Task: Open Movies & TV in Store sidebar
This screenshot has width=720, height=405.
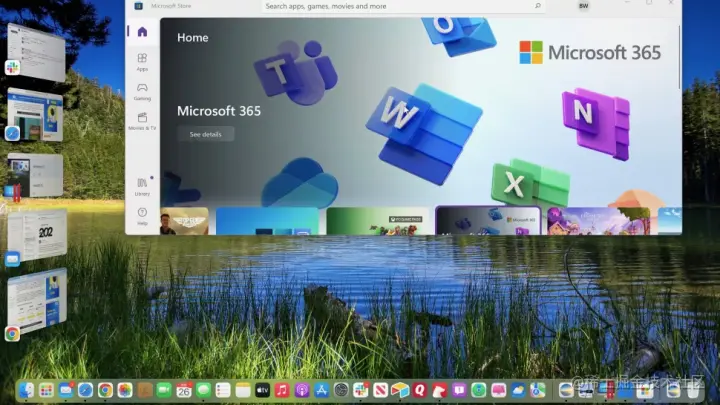Action: 142,121
